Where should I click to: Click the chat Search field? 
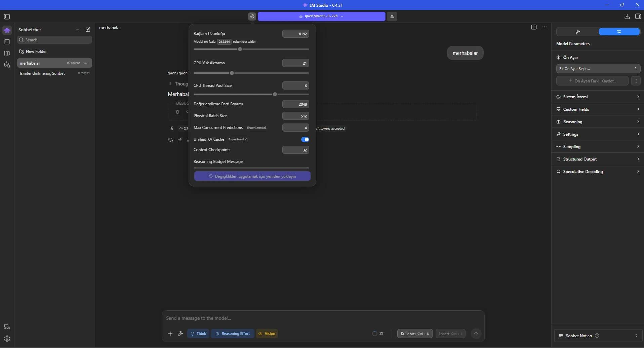(x=54, y=40)
